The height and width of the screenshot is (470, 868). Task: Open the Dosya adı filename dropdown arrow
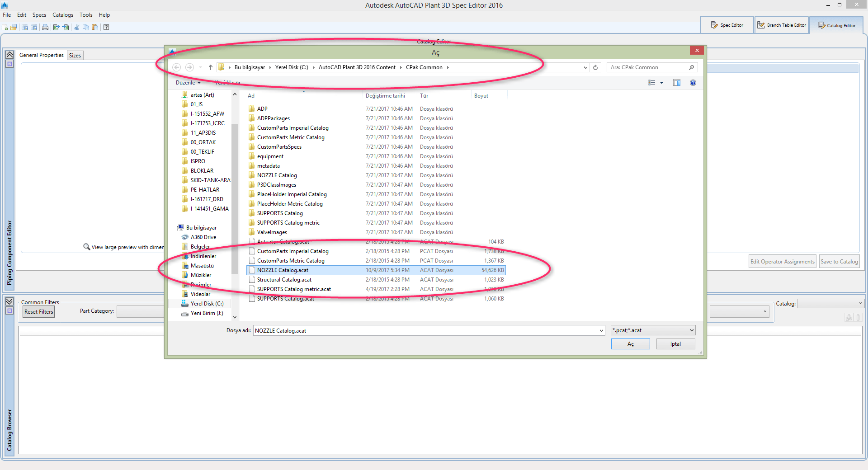[x=601, y=330]
